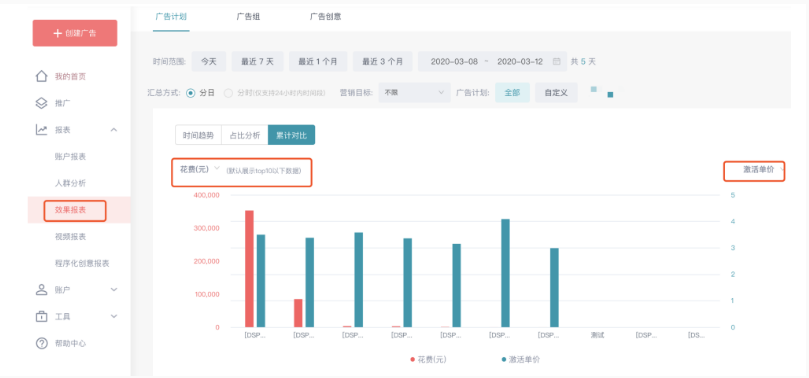Open 我的首页 home icon in sidebar
Screen dimensions: 809x378
[x=41, y=76]
